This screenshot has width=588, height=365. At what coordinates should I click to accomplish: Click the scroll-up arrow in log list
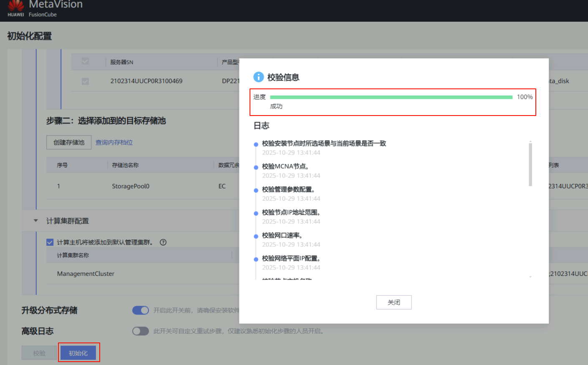coord(530,142)
